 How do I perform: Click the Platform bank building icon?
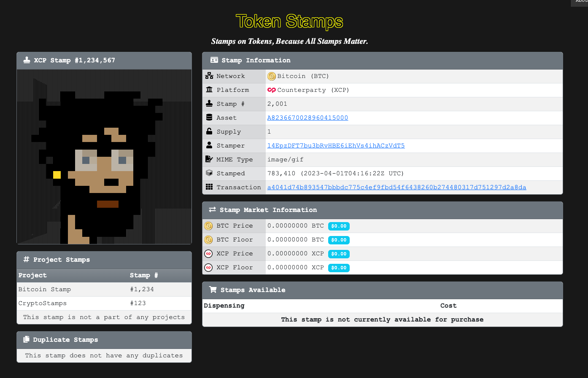click(209, 89)
